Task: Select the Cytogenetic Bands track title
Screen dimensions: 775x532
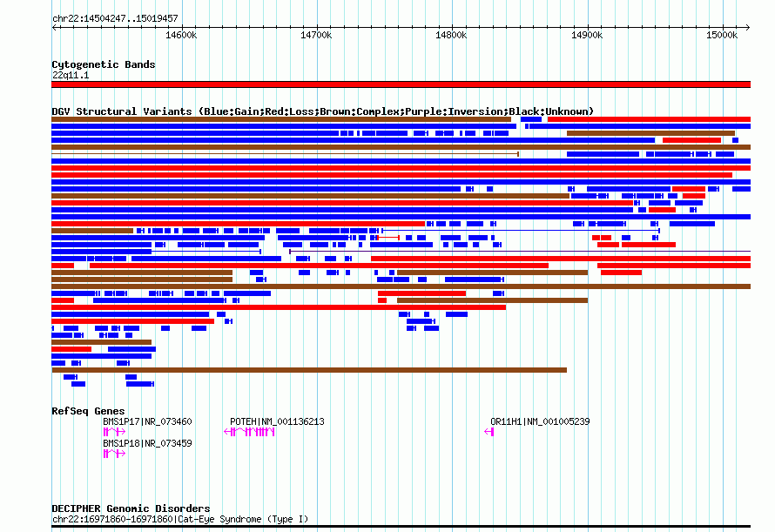Action: coord(104,64)
